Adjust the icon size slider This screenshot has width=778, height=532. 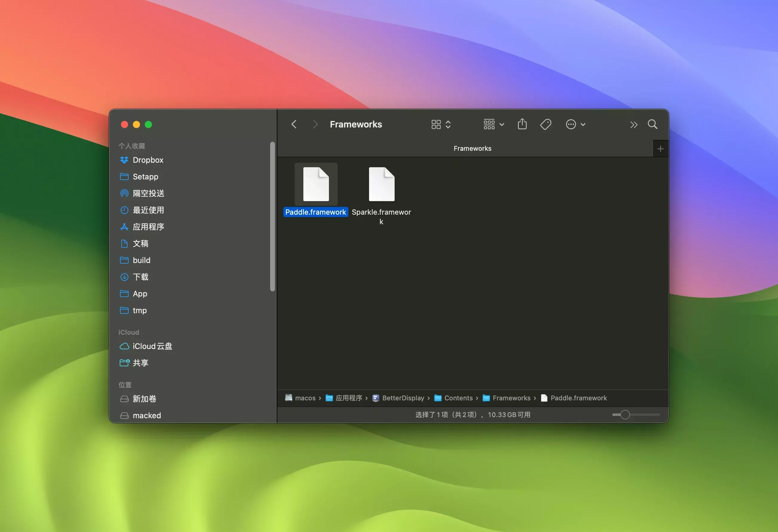coord(625,415)
